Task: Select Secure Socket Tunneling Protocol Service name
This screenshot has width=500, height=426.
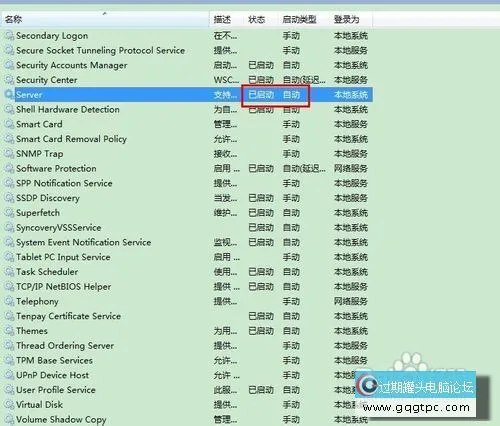Action: pos(100,50)
